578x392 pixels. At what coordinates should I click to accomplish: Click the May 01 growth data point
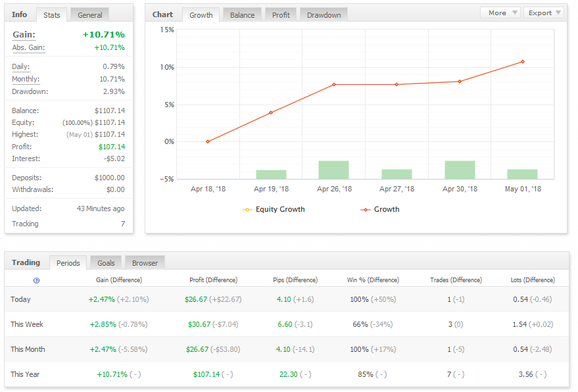[523, 62]
